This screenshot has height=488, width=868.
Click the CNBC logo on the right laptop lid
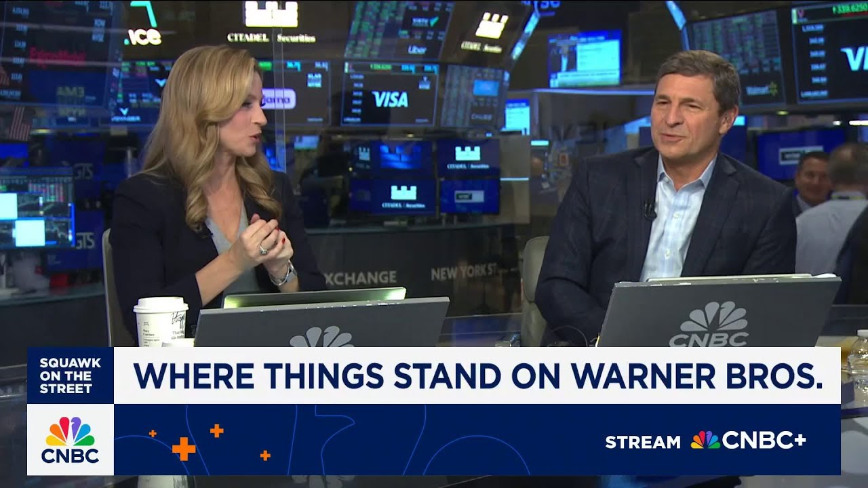pyautogui.click(x=709, y=324)
